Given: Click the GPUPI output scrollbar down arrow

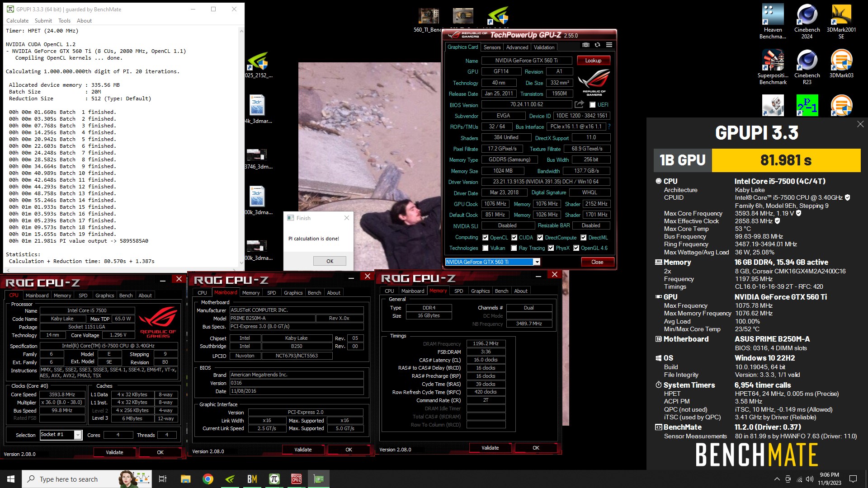Looking at the screenshot, I should pos(241,263).
